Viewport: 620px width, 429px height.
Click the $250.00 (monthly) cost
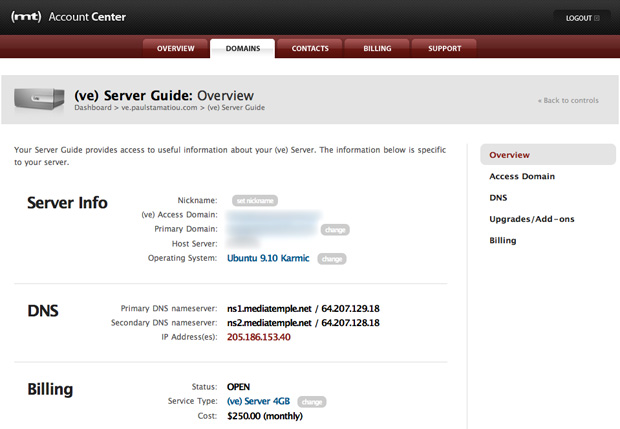point(265,416)
